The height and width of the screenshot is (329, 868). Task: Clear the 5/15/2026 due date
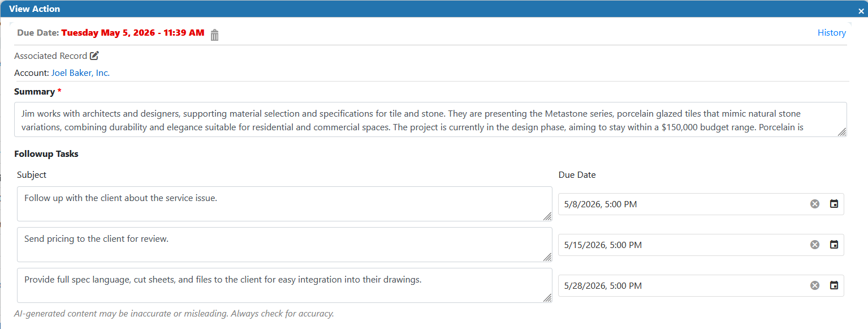point(815,245)
